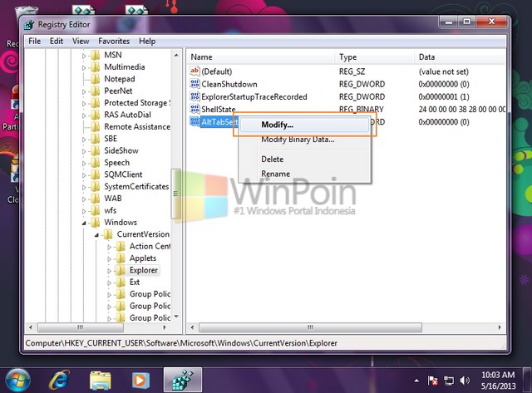The height and width of the screenshot is (393, 532).
Task: Open Windows Explorer from the taskbar
Action: pos(101,380)
